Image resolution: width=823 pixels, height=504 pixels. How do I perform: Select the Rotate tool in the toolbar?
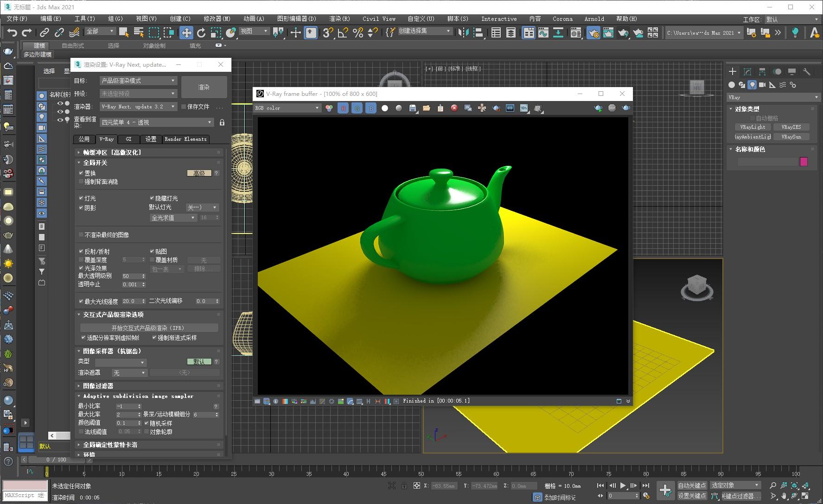[201, 32]
